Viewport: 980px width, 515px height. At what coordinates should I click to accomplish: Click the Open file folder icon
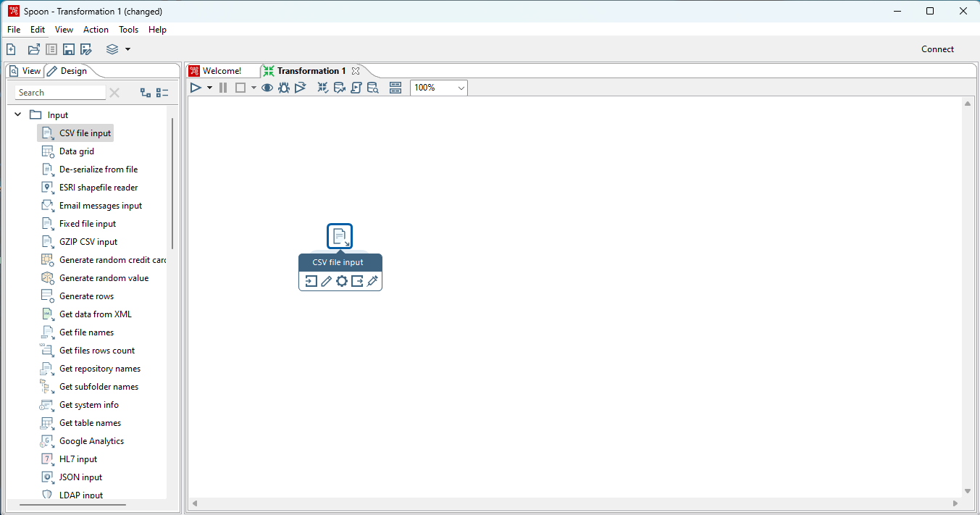click(33, 49)
